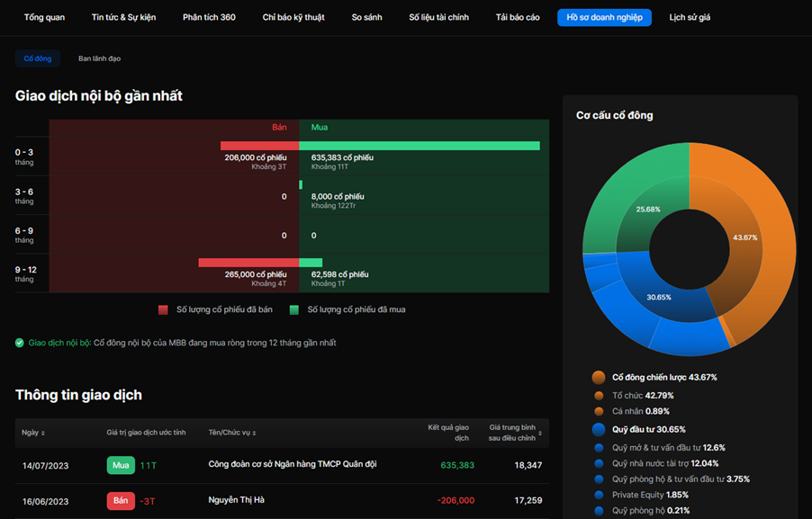Switch to Ban lãnh đạo sub-tab
The width and height of the screenshot is (812, 519).
click(x=99, y=58)
